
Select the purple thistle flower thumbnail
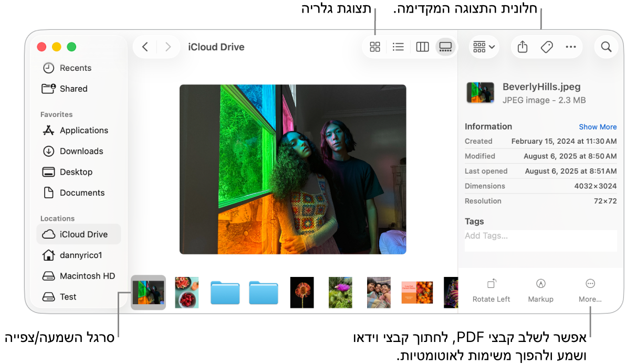pos(340,292)
